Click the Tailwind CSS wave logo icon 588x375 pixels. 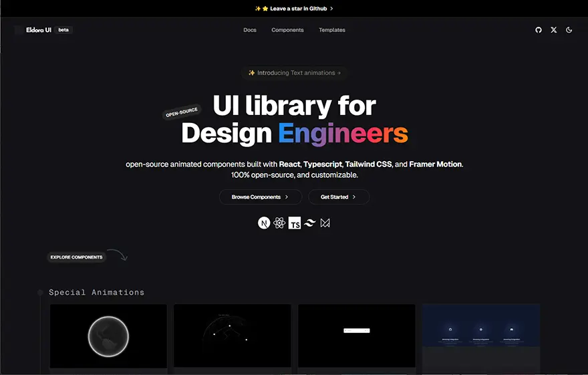click(x=310, y=223)
